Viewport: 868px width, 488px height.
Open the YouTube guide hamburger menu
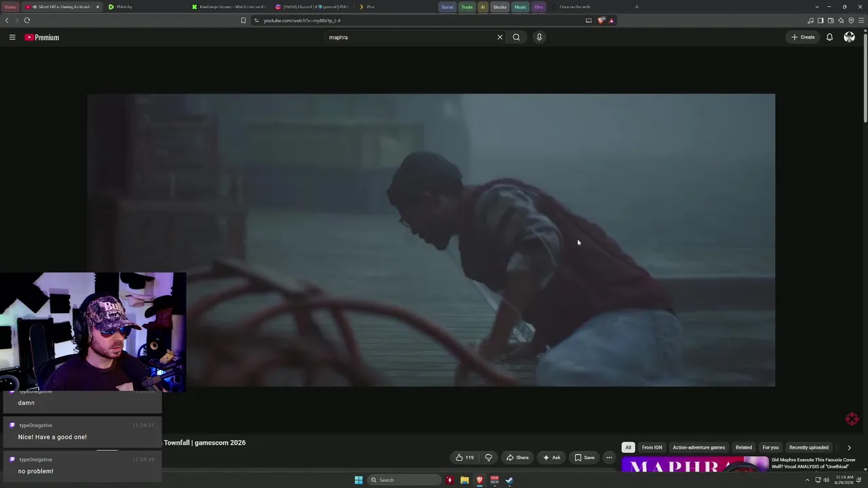click(12, 37)
